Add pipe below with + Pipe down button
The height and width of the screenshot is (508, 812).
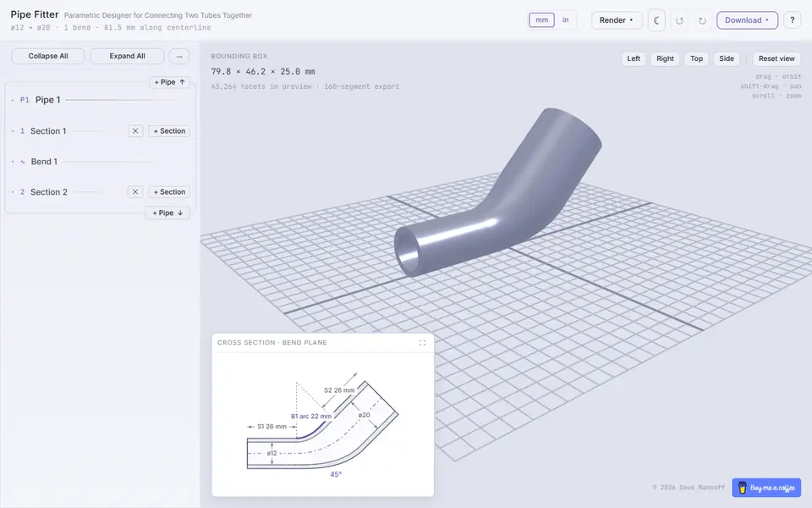click(167, 213)
